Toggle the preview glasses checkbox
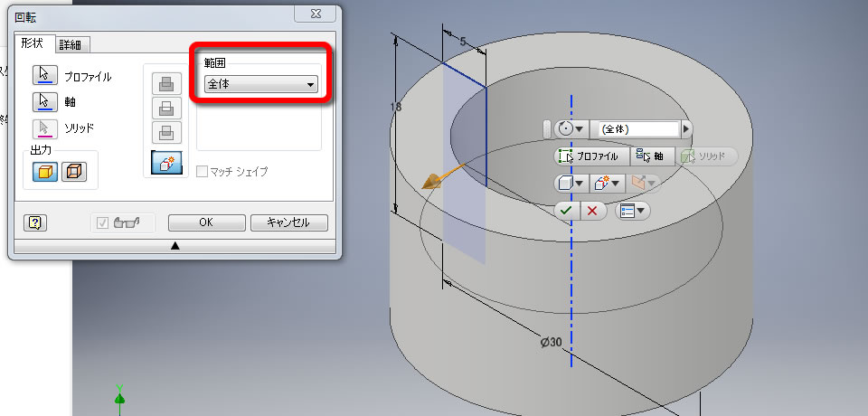Viewport: 868px width, 416px height. 103,222
